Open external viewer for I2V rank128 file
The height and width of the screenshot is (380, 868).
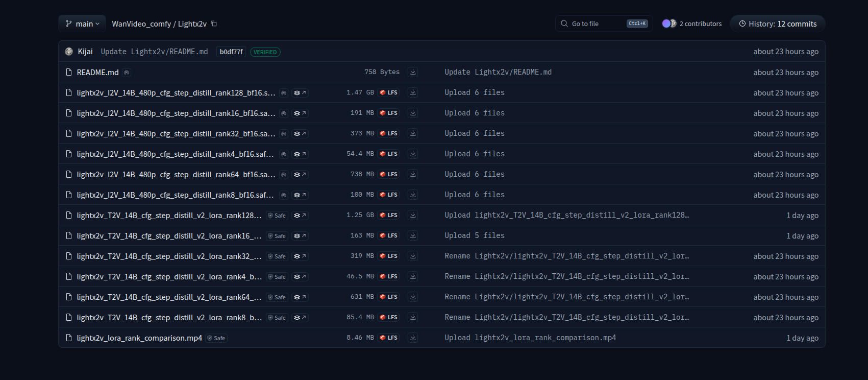coord(300,93)
